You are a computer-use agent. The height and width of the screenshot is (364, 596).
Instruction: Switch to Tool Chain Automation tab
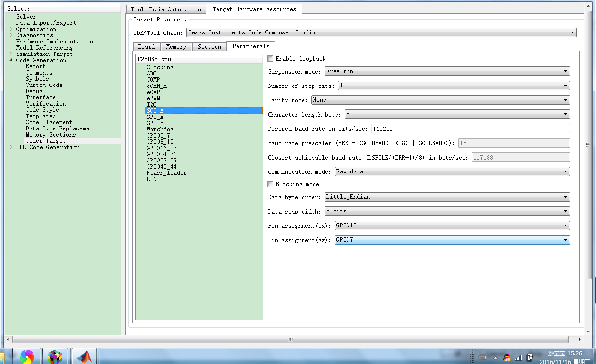pos(166,9)
